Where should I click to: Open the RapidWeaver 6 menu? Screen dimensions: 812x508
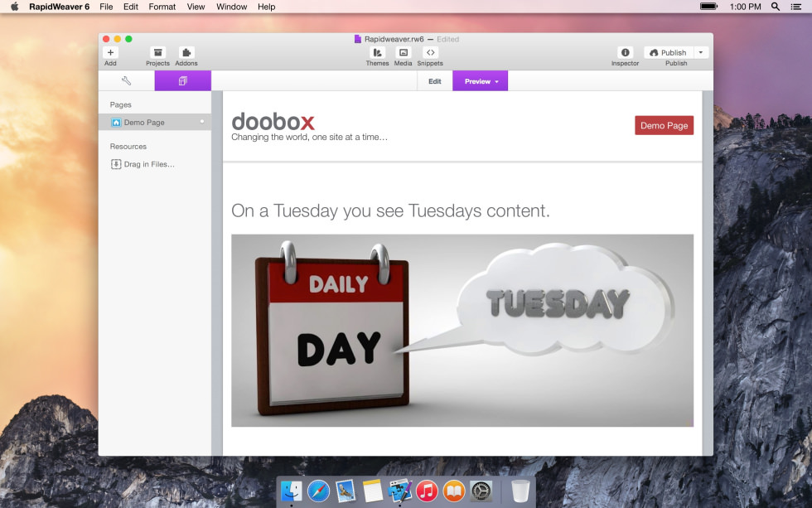click(59, 7)
